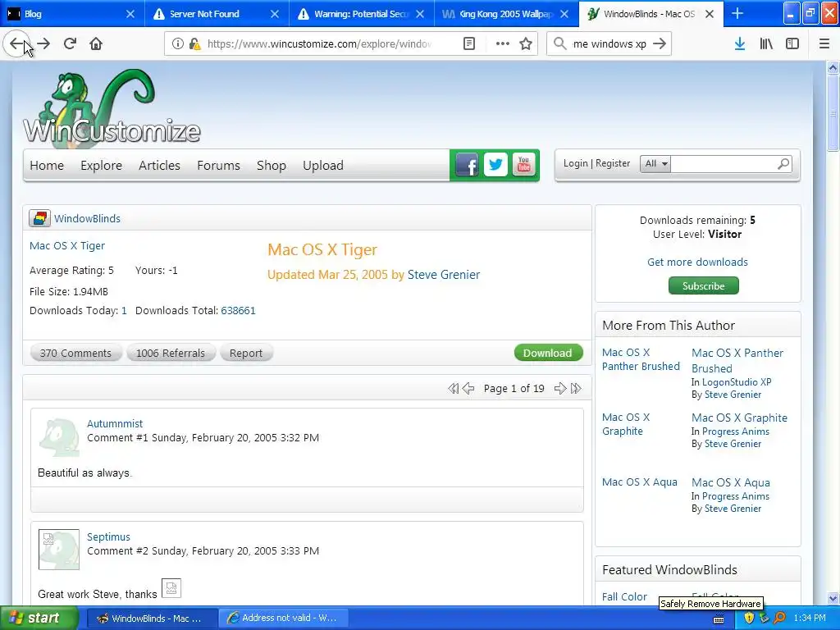The width and height of the screenshot is (840, 630).
Task: Open Steve Grenier author link in title
Action: coord(444,275)
